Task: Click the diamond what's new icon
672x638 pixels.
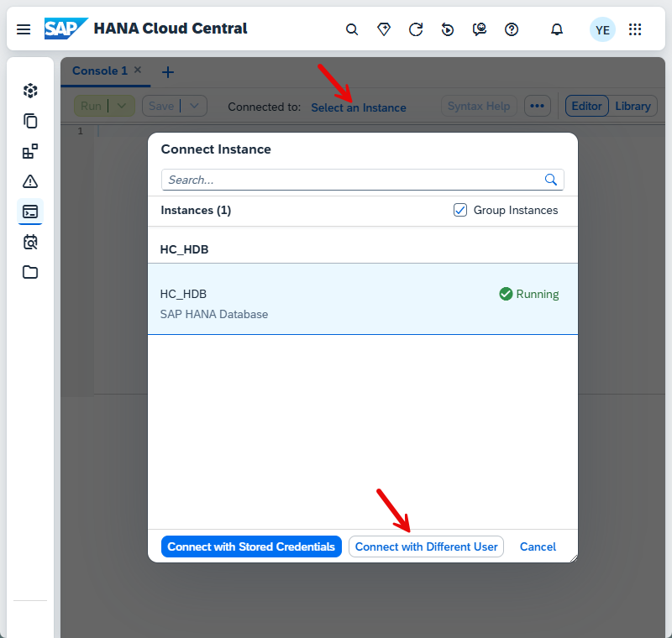Action: click(x=384, y=29)
